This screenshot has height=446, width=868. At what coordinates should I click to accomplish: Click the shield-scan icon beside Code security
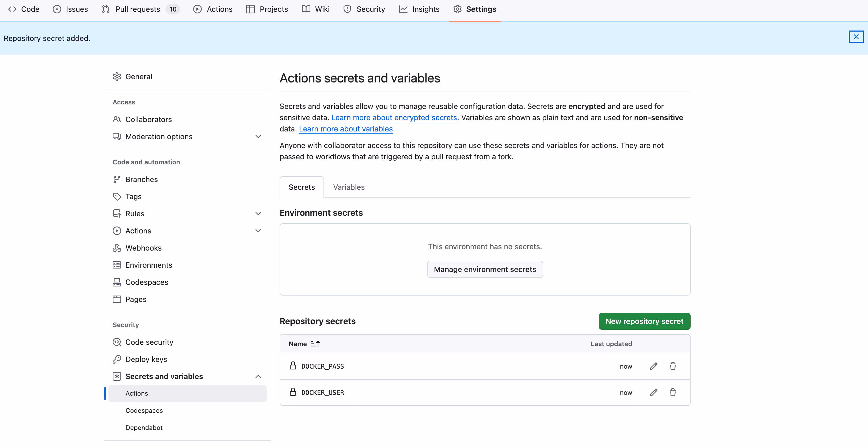point(117,342)
